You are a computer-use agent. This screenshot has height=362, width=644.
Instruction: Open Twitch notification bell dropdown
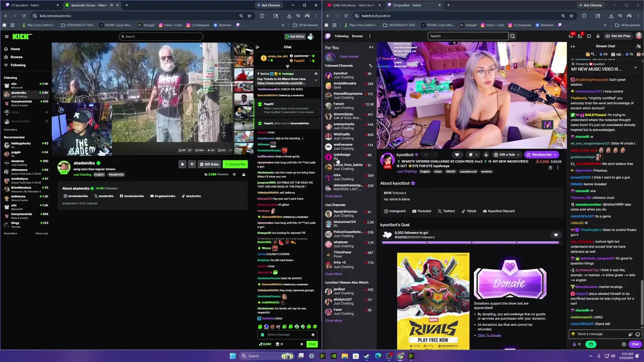[x=472, y=155]
